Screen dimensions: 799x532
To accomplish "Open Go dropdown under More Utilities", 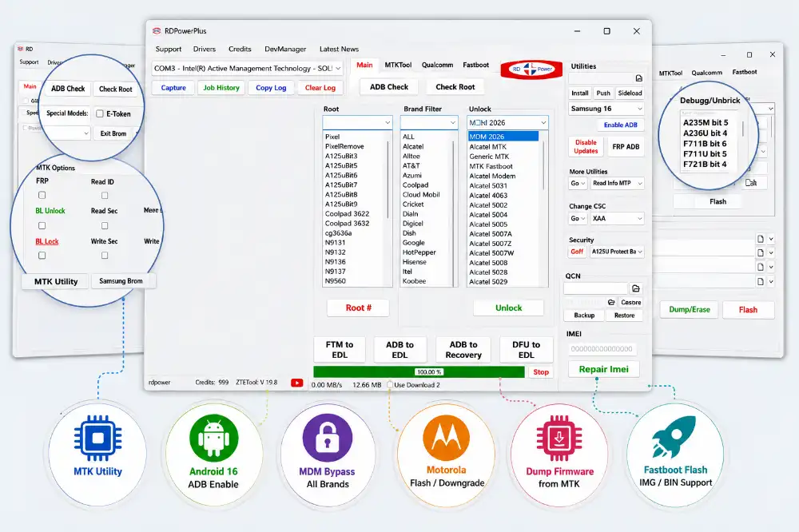I will click(x=578, y=183).
